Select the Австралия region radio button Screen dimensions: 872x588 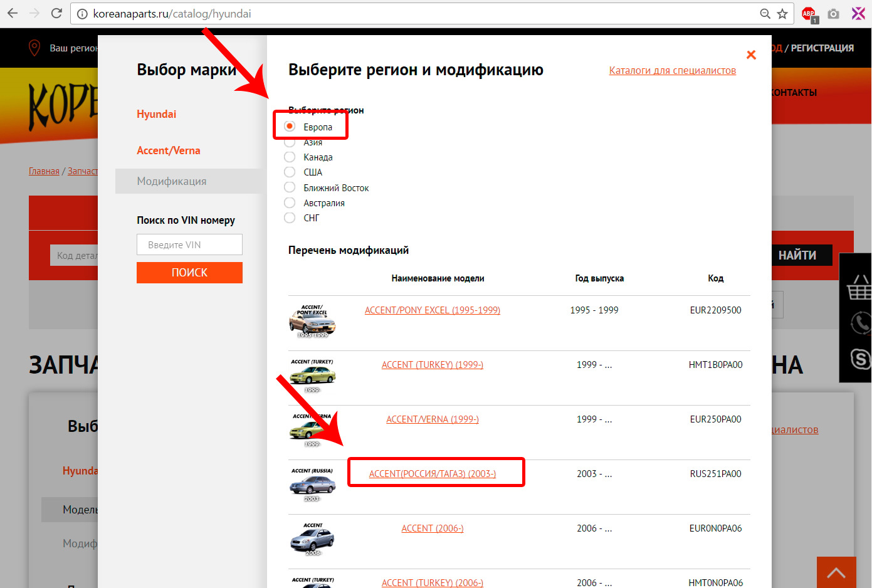pyautogui.click(x=290, y=202)
